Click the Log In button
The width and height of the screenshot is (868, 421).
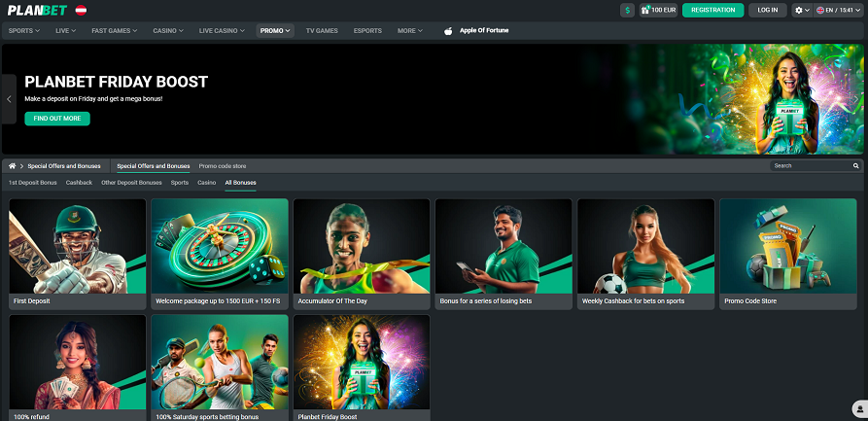pos(767,10)
